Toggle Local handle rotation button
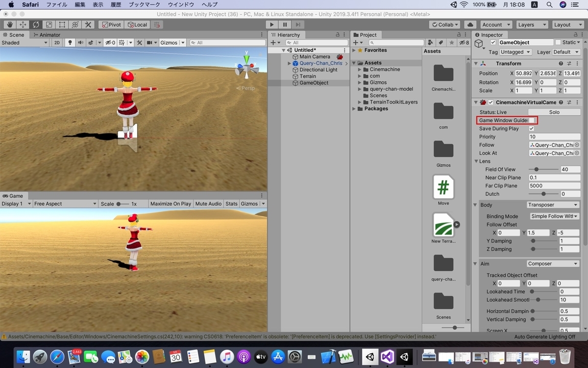The image size is (588, 368). (137, 25)
